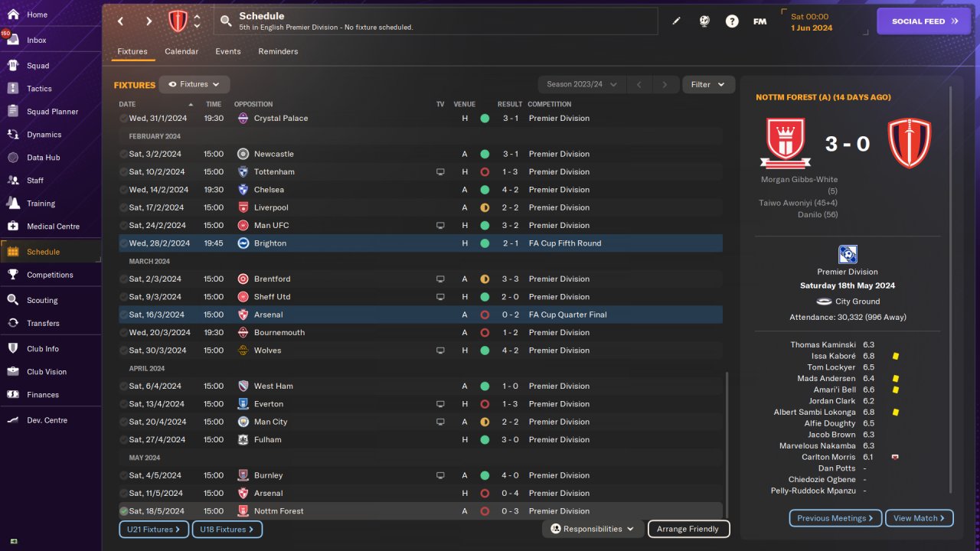Toggle the checkmark for Wolves fixture
The width and height of the screenshot is (980, 551).
coord(124,350)
